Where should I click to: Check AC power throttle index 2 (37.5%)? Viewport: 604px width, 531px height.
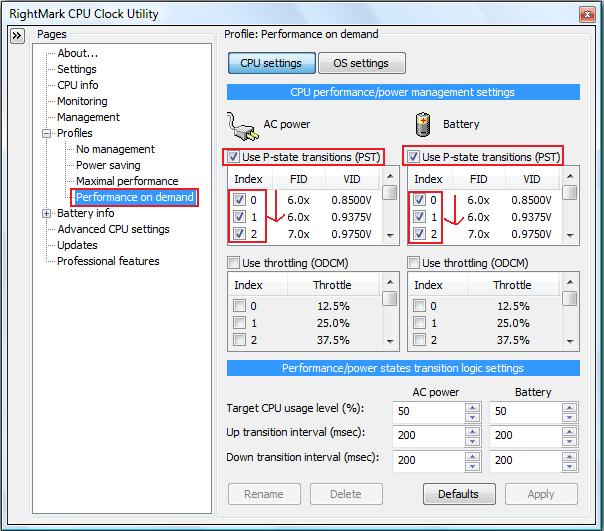coord(239,339)
